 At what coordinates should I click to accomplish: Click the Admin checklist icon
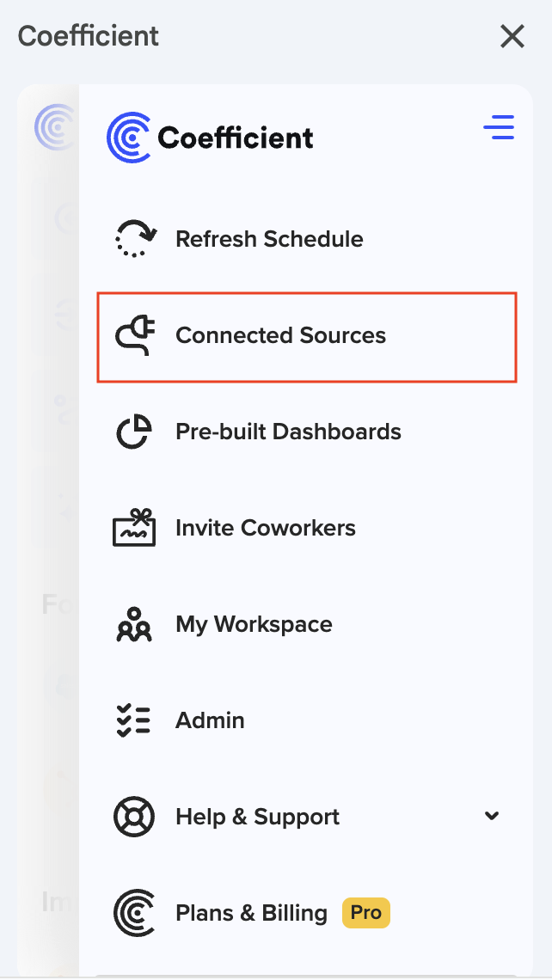tap(134, 720)
